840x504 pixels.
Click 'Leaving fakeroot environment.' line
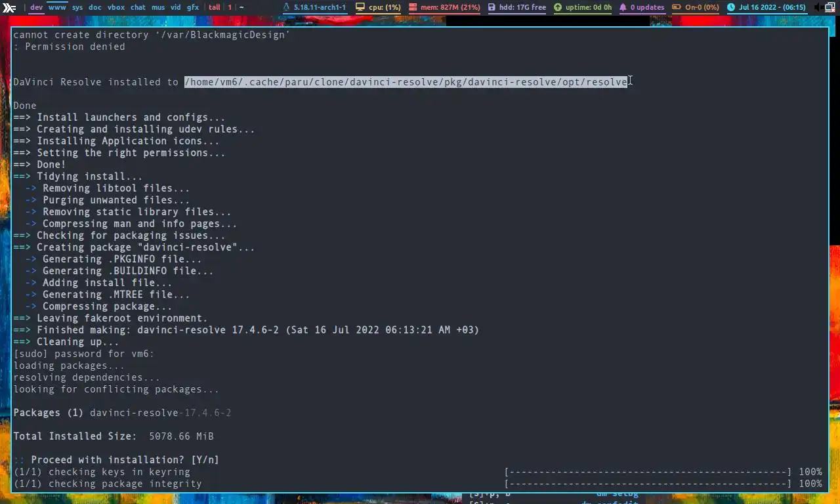coord(110,318)
